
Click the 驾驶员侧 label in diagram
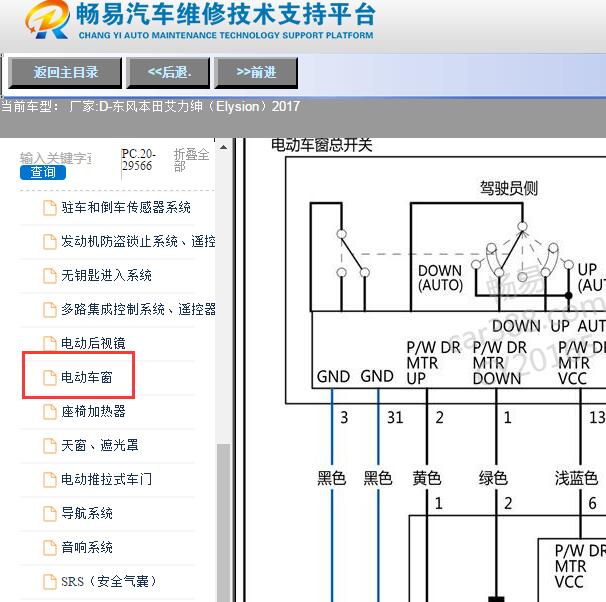point(509,189)
